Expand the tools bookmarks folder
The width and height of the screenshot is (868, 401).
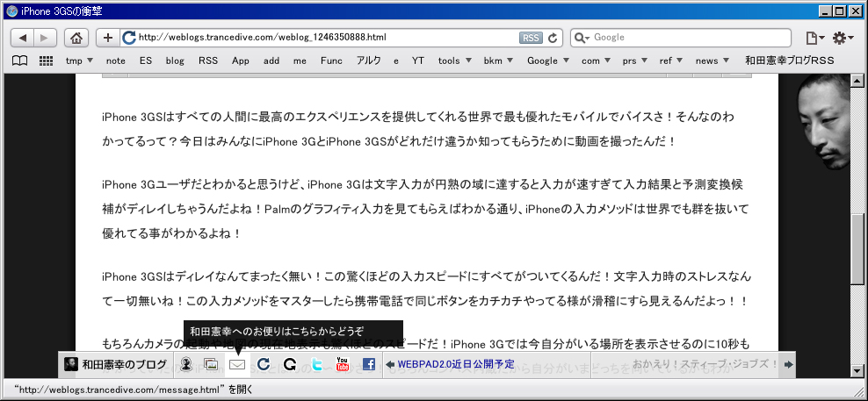pyautogui.click(x=454, y=61)
